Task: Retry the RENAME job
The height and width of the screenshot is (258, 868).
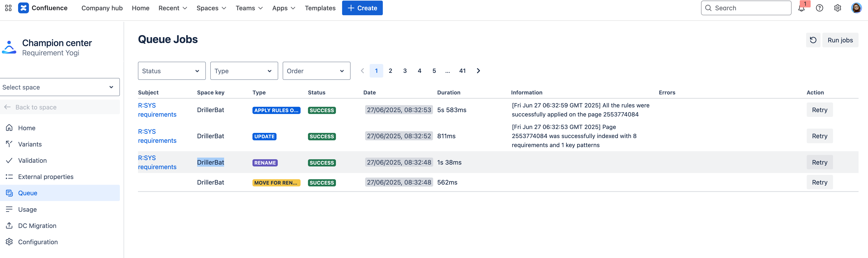Action: (x=819, y=163)
